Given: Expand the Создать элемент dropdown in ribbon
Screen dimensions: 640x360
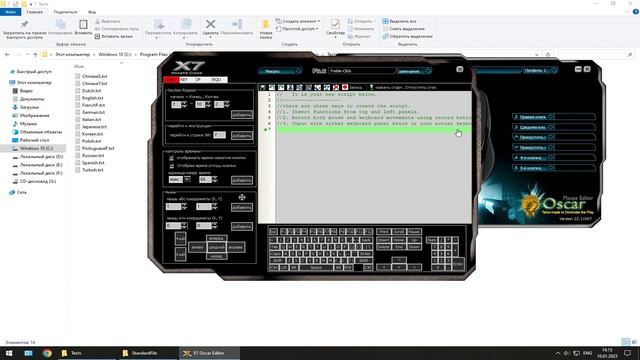Looking at the screenshot, I should (298, 21).
